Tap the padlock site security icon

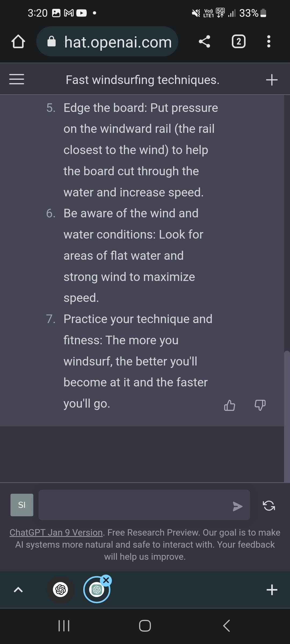(51, 42)
